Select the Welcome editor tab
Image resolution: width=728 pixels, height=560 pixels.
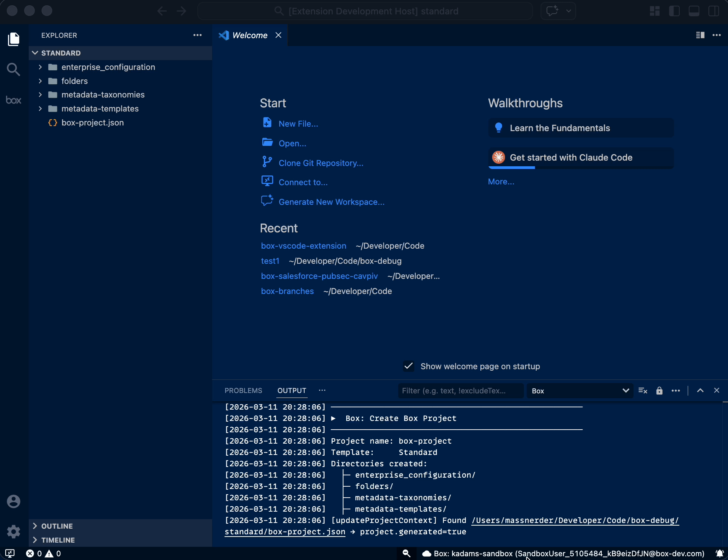(249, 35)
